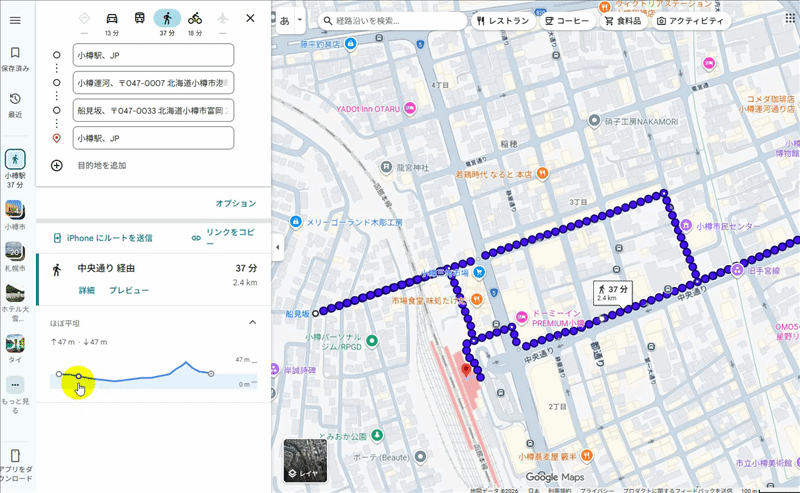Open route オプション

(x=235, y=203)
